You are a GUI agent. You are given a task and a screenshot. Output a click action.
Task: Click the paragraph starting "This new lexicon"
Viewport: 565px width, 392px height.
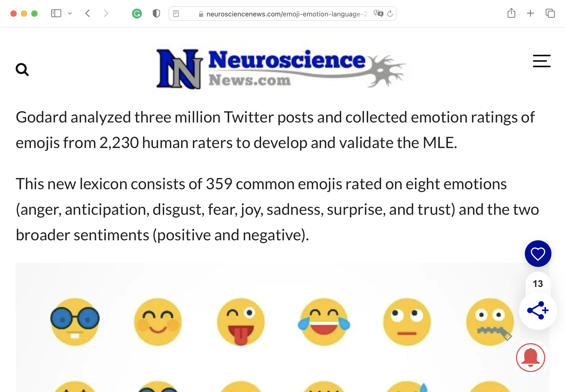tap(277, 209)
